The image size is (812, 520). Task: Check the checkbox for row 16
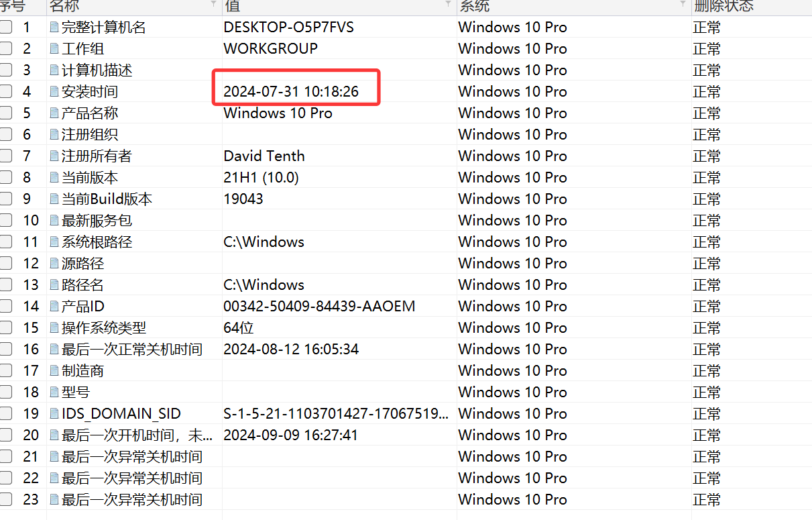5,350
